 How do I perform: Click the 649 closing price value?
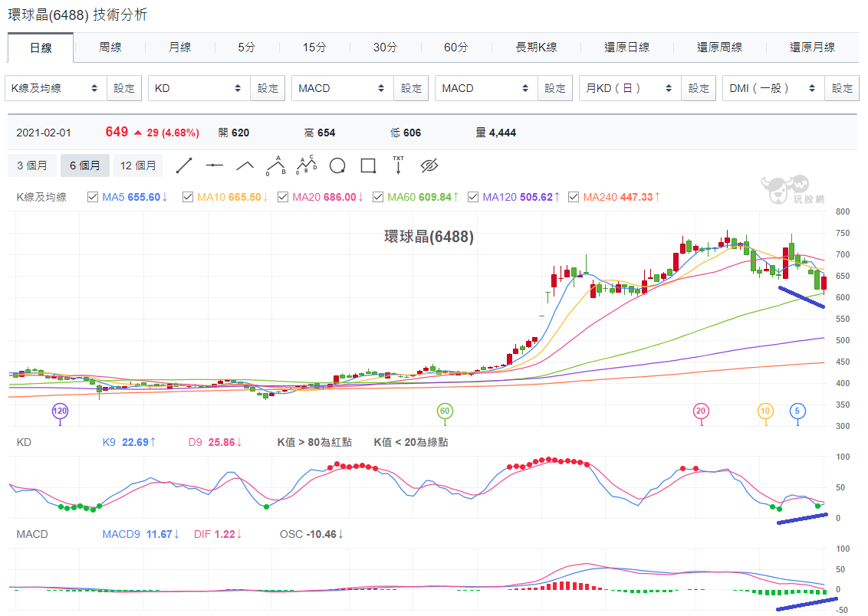[x=117, y=132]
